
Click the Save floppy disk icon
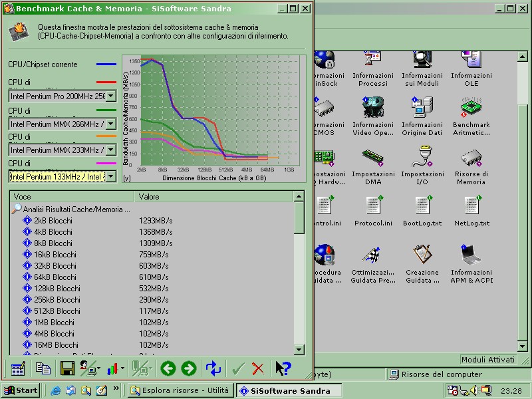67,368
